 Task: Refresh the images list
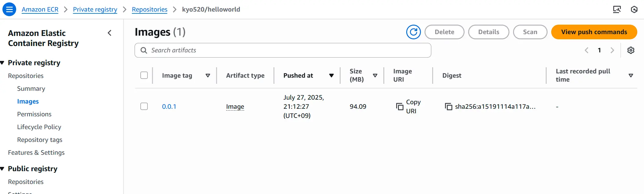pos(414,32)
